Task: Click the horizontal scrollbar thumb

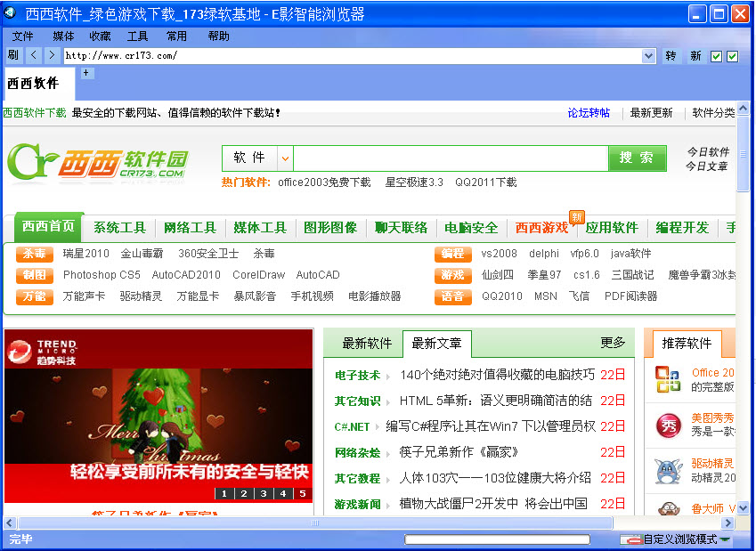Action: point(315,523)
